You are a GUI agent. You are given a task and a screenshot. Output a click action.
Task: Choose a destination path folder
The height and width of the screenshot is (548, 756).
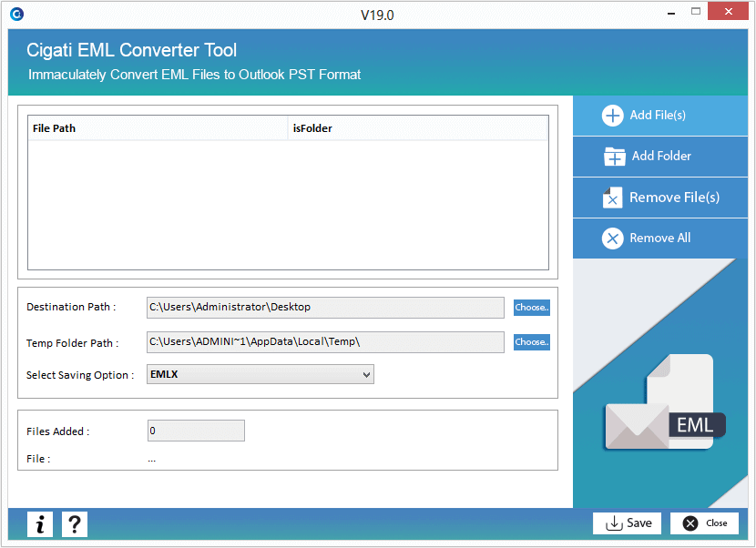[531, 308]
